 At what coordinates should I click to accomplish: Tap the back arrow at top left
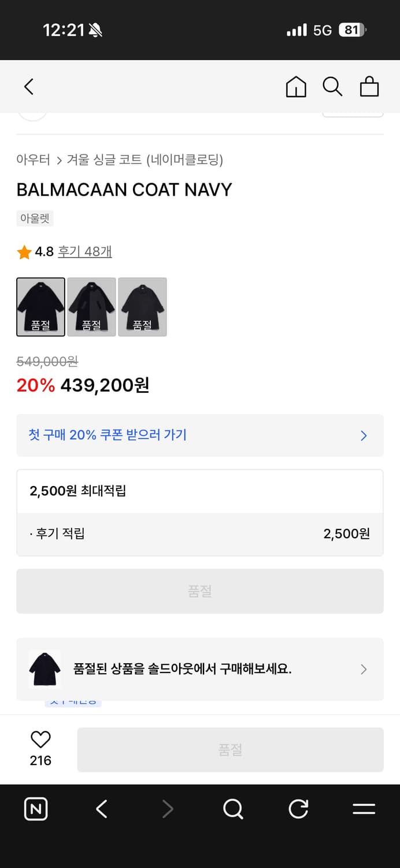point(28,86)
